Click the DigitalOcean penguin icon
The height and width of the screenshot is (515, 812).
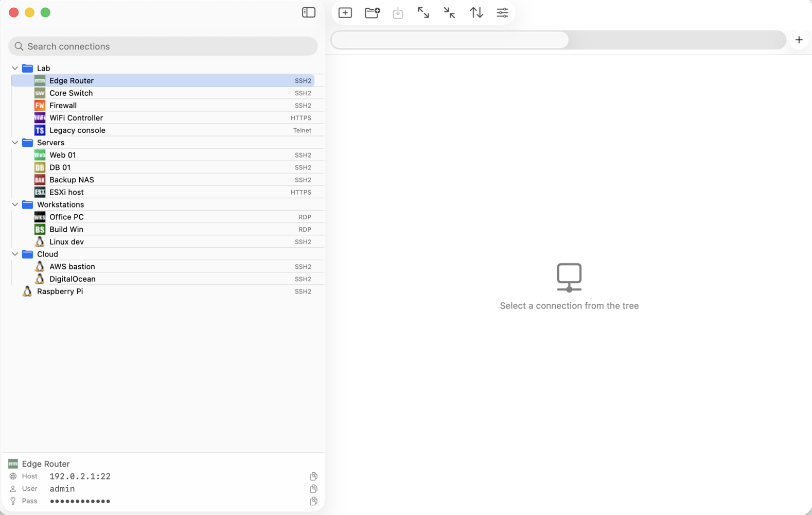point(40,279)
